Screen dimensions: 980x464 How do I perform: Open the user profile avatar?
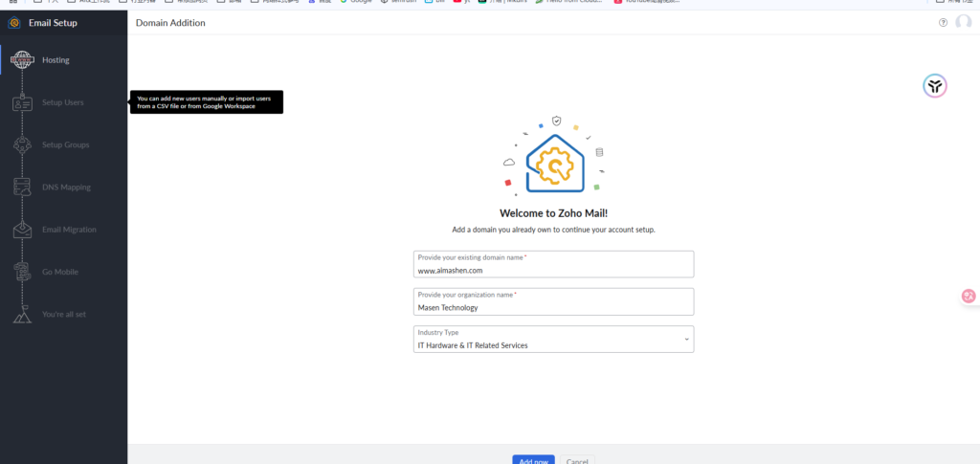click(963, 22)
